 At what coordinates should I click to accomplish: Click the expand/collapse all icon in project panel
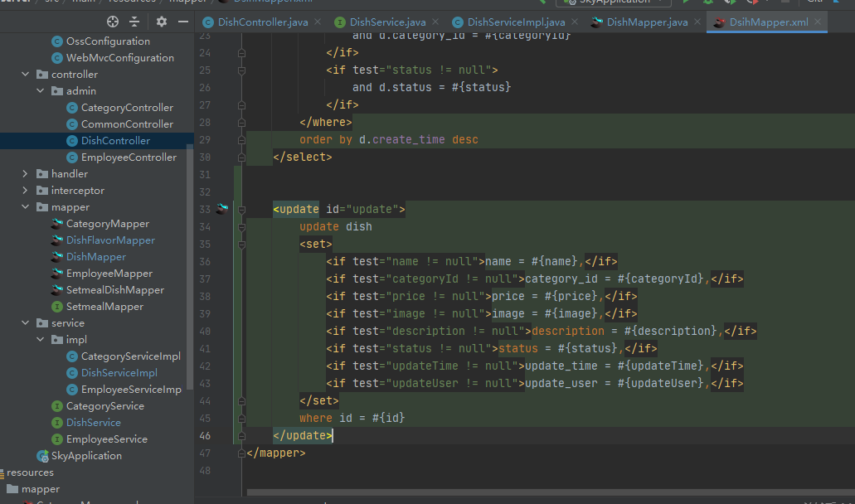135,22
